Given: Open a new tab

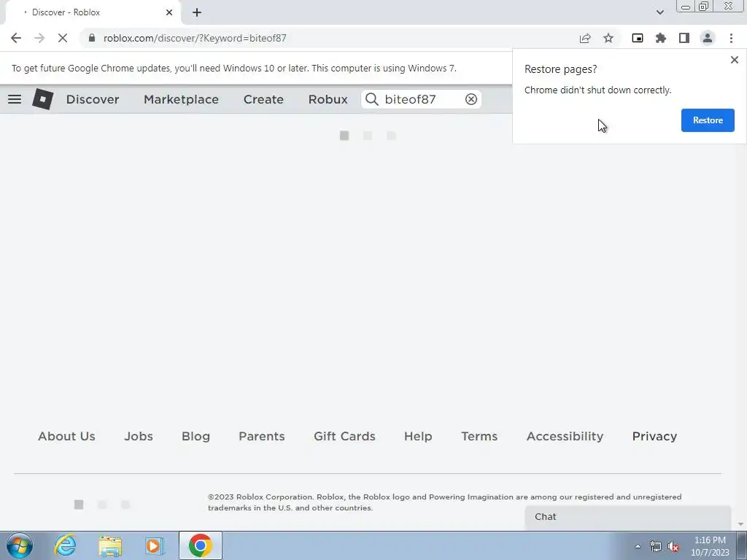Looking at the screenshot, I should (197, 12).
